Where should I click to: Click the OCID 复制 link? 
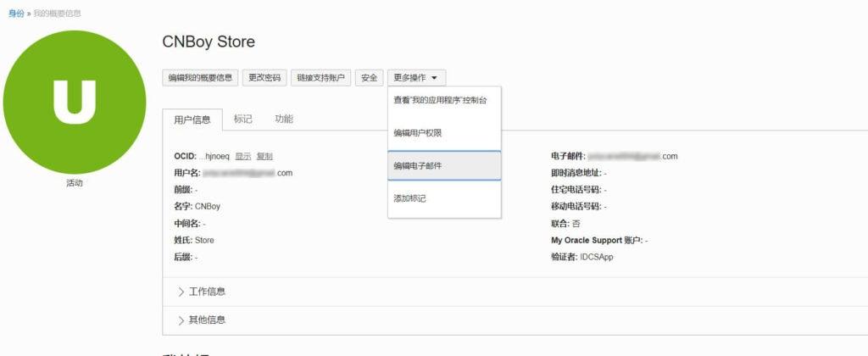click(x=264, y=157)
